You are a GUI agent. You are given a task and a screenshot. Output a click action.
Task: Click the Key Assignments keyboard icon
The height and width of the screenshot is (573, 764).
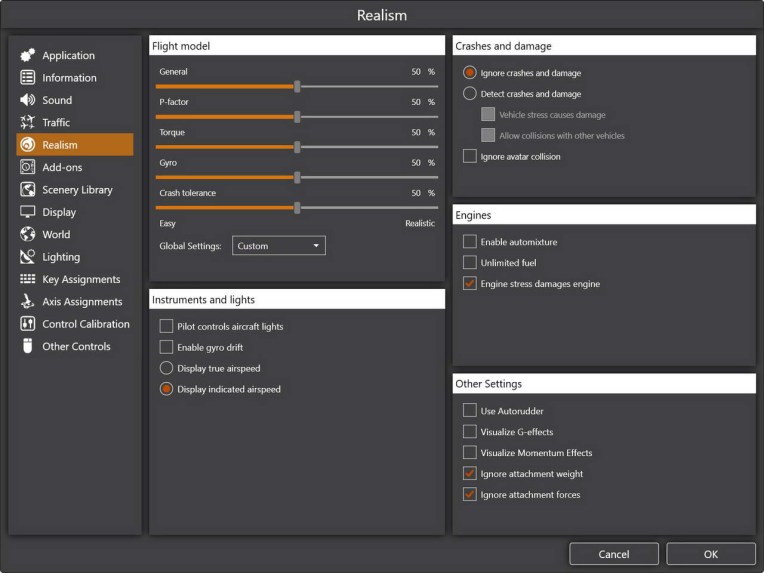pyautogui.click(x=28, y=279)
